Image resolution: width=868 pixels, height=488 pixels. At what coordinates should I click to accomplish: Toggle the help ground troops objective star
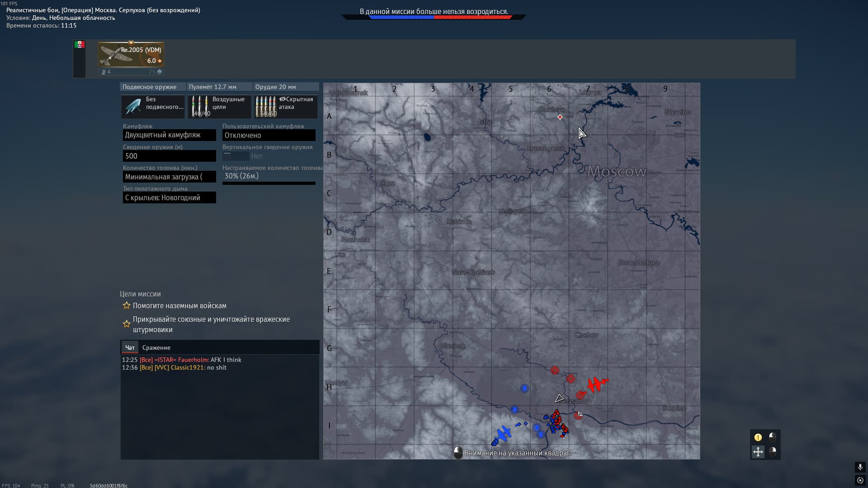(x=127, y=305)
